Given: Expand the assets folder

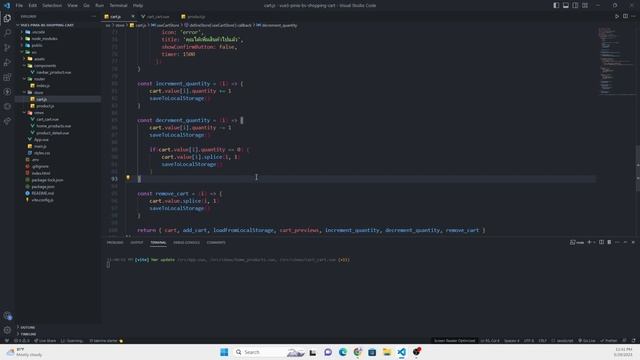Looking at the screenshot, I should pos(39,59).
